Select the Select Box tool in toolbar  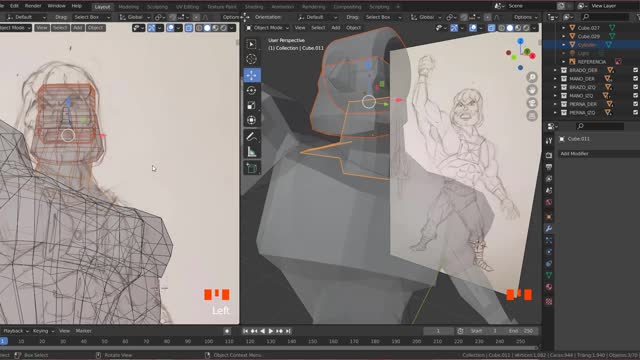pyautogui.click(x=251, y=44)
